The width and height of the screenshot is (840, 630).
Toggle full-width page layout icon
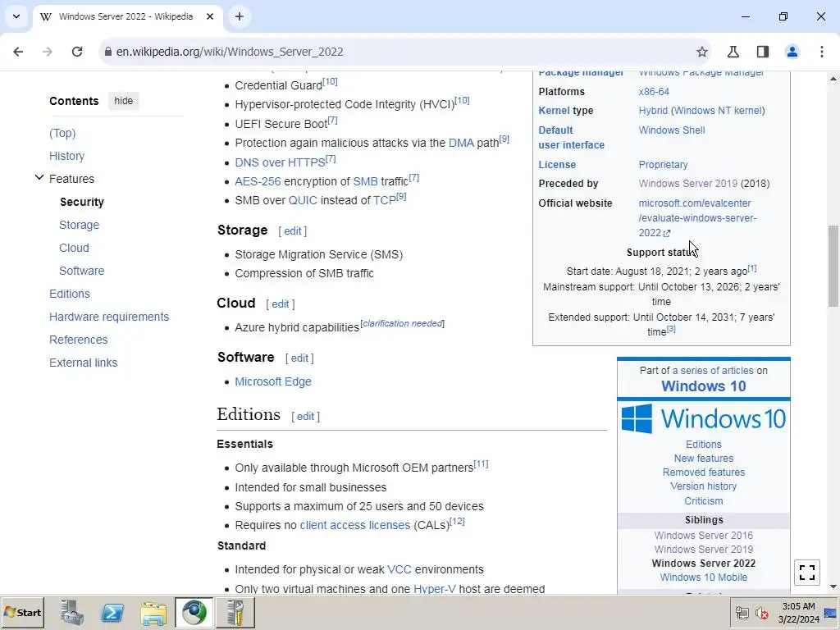pos(807,572)
